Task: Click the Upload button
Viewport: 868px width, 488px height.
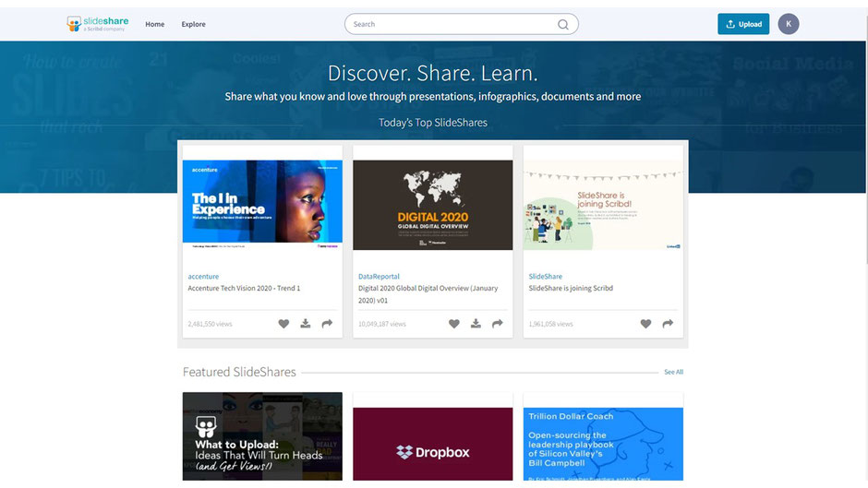Action: (743, 24)
